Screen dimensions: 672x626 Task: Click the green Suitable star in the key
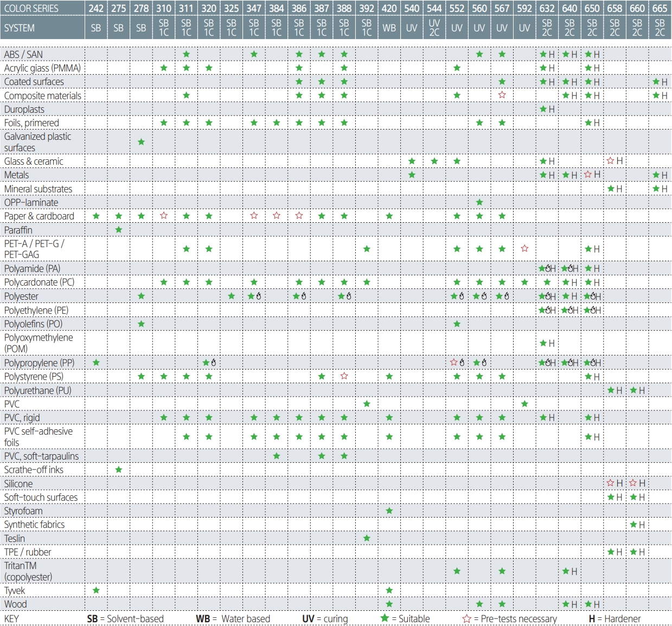(385, 618)
